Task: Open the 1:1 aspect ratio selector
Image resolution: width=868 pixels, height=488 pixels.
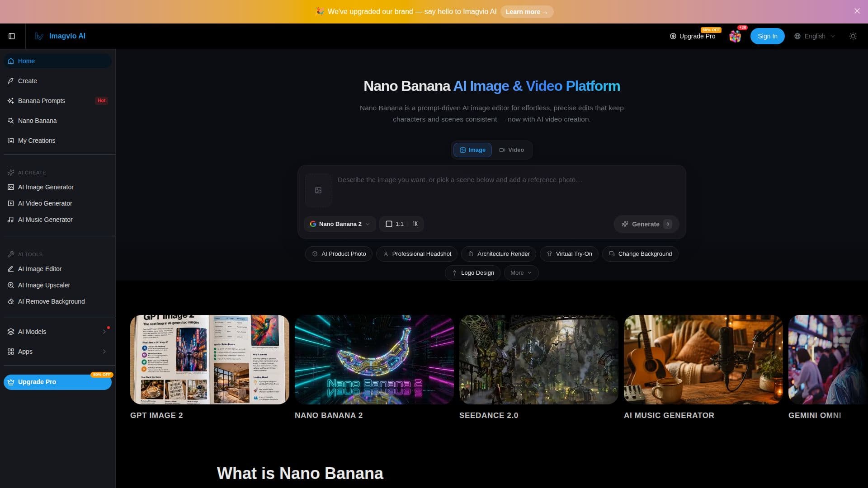Action: coord(395,224)
